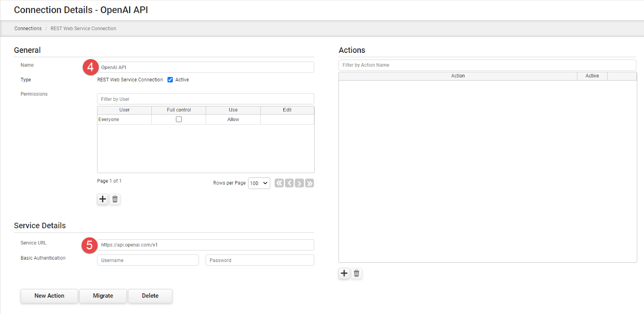This screenshot has width=644, height=314.
Task: Sort permissions by User column header
Action: (x=124, y=110)
